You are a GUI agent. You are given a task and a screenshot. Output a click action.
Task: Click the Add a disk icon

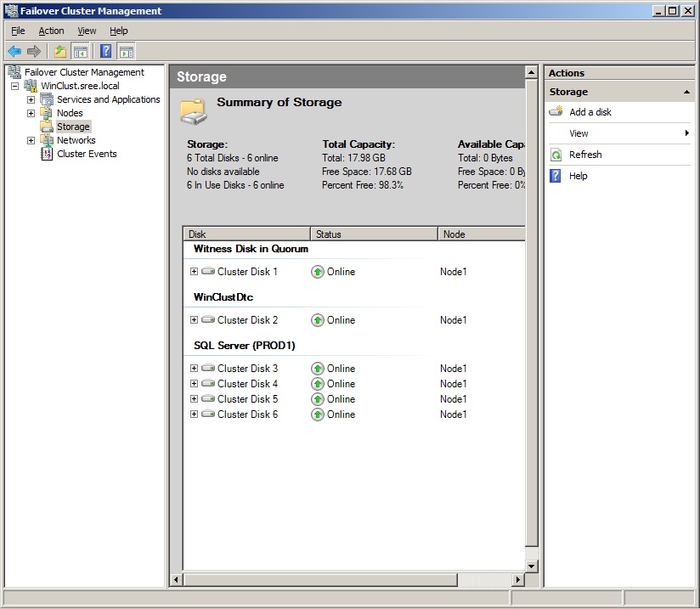(x=556, y=112)
